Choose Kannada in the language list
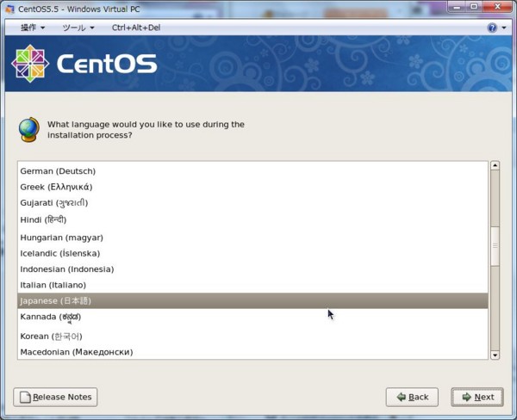Viewport: 517px width, 420px height. pos(252,318)
